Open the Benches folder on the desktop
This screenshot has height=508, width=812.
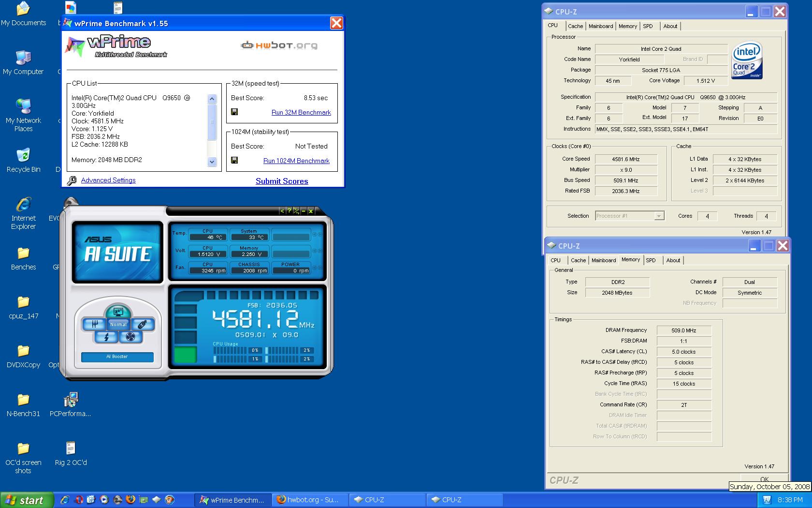point(23,258)
